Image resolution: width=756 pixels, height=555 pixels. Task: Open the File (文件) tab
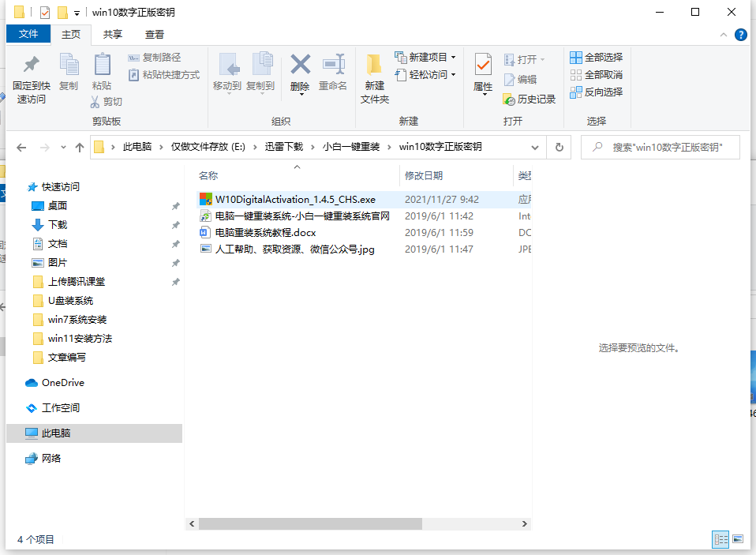point(28,34)
